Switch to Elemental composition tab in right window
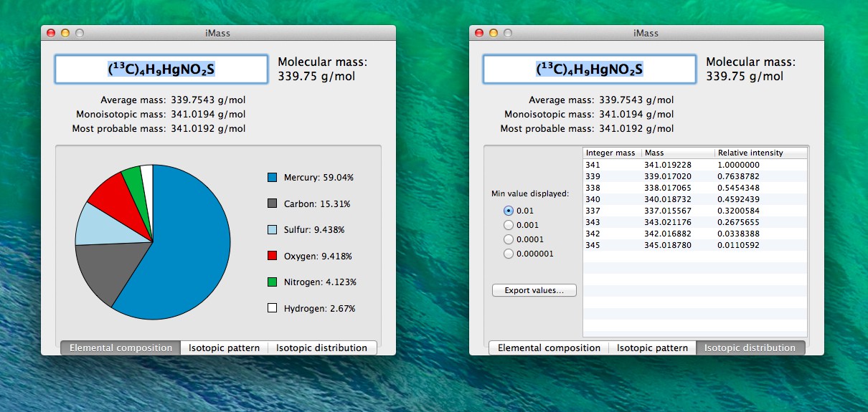This screenshot has width=868, height=412. tap(549, 348)
